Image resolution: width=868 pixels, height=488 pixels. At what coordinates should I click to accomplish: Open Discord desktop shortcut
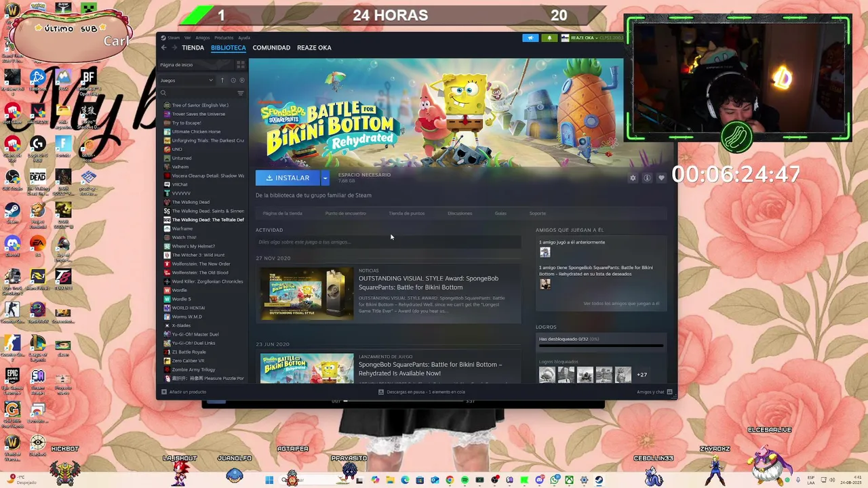click(x=12, y=244)
